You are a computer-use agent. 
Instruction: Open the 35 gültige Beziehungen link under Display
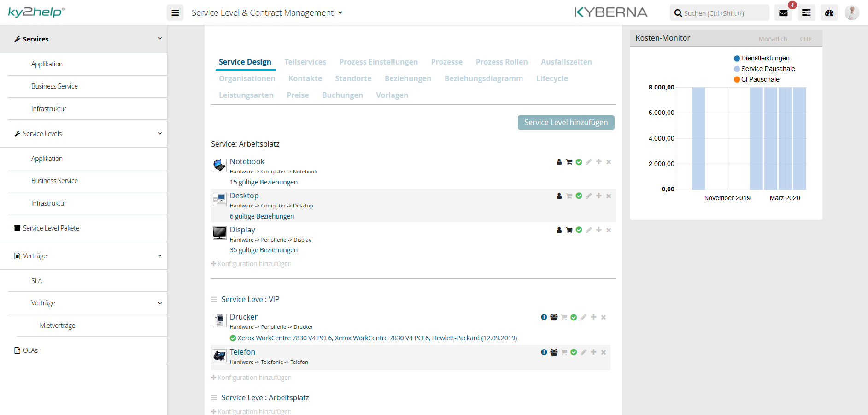264,249
